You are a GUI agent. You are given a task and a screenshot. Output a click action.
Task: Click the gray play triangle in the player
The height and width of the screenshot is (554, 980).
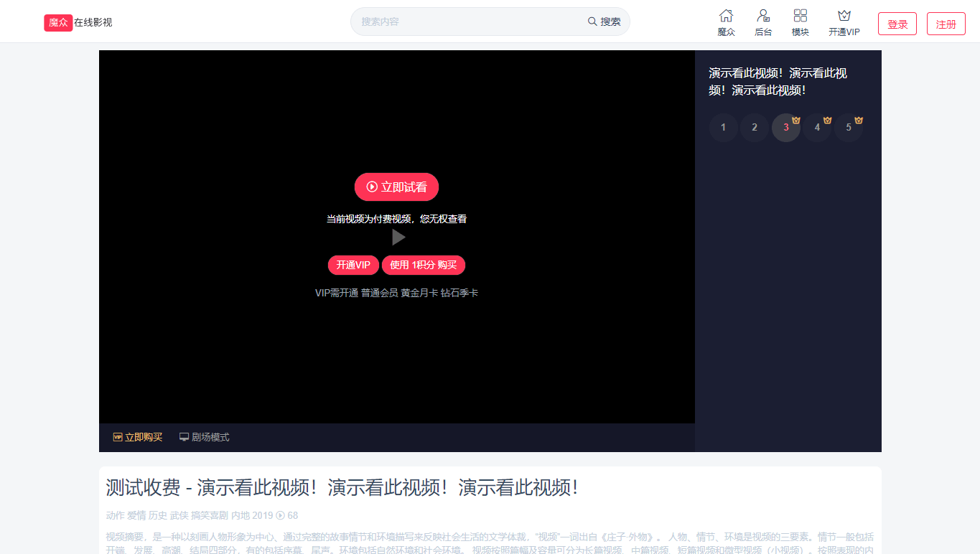398,237
